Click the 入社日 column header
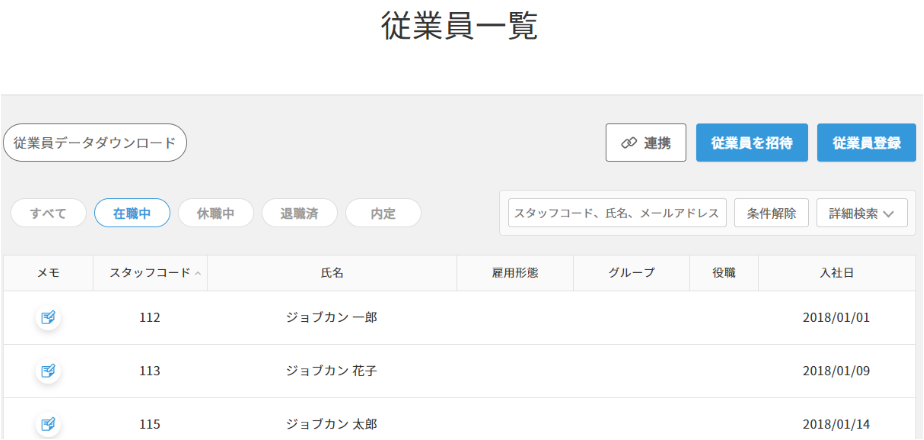924x440 pixels. [x=836, y=273]
